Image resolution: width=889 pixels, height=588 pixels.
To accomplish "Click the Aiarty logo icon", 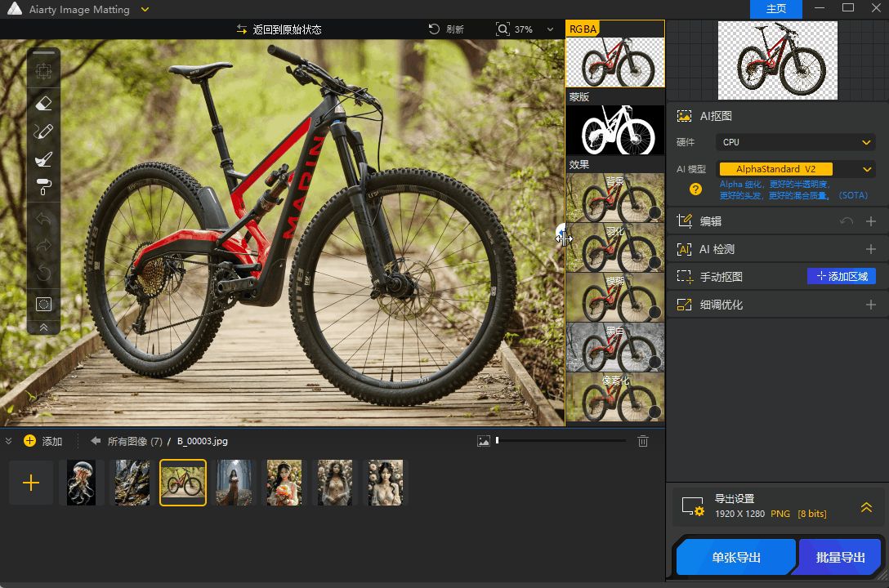I will (15, 8).
